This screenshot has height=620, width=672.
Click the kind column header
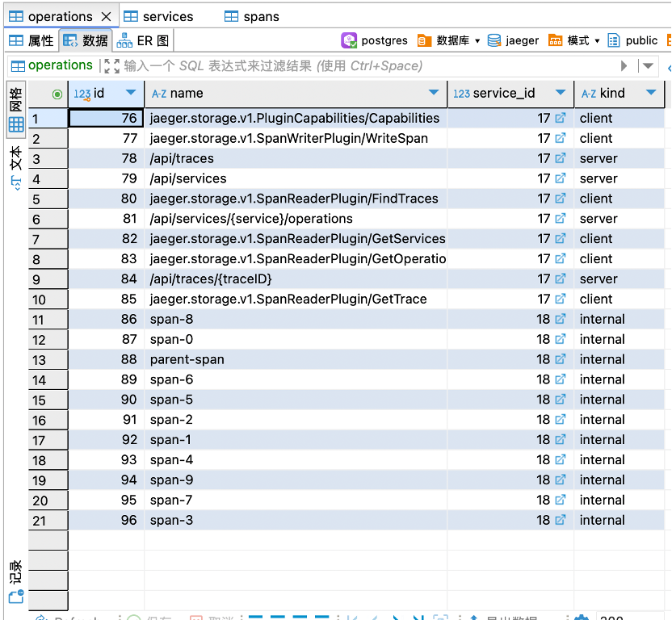(x=619, y=94)
